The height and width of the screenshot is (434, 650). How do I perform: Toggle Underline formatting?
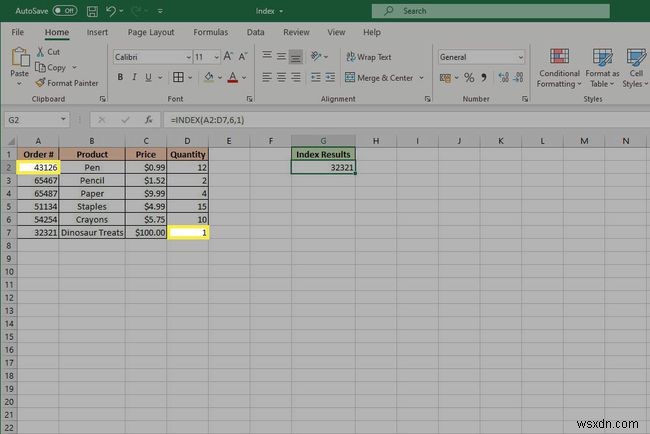[148, 78]
